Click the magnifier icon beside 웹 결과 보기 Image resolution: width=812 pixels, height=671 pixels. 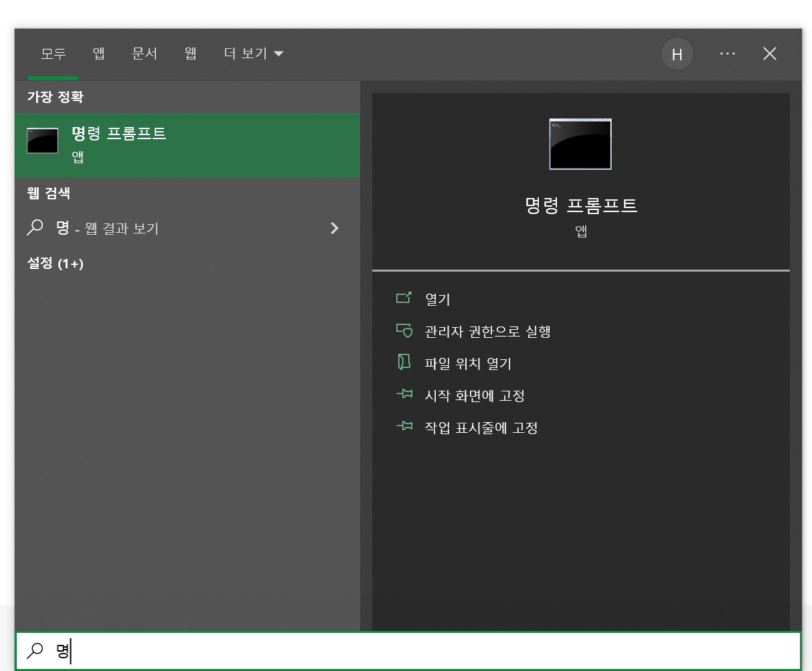35,227
